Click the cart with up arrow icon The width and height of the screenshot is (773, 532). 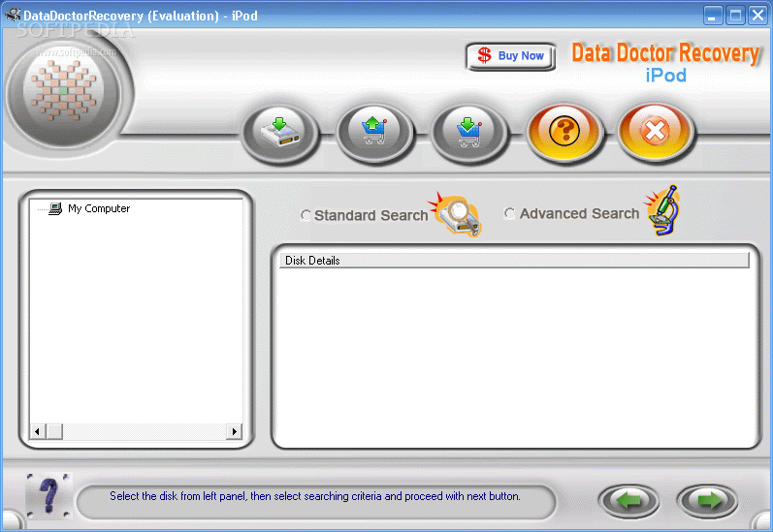pyautogui.click(x=374, y=133)
